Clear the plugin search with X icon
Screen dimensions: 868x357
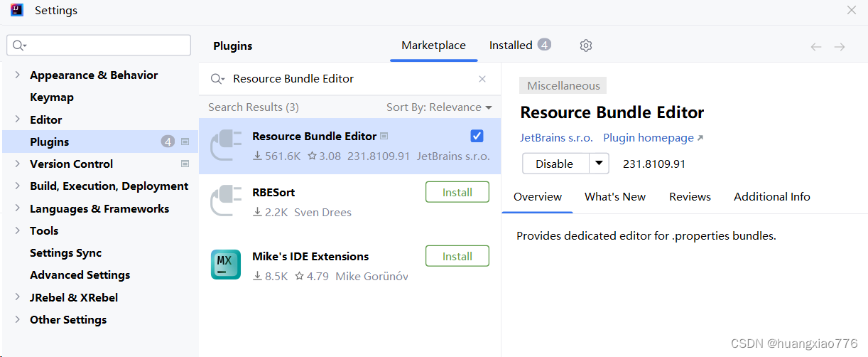click(482, 79)
